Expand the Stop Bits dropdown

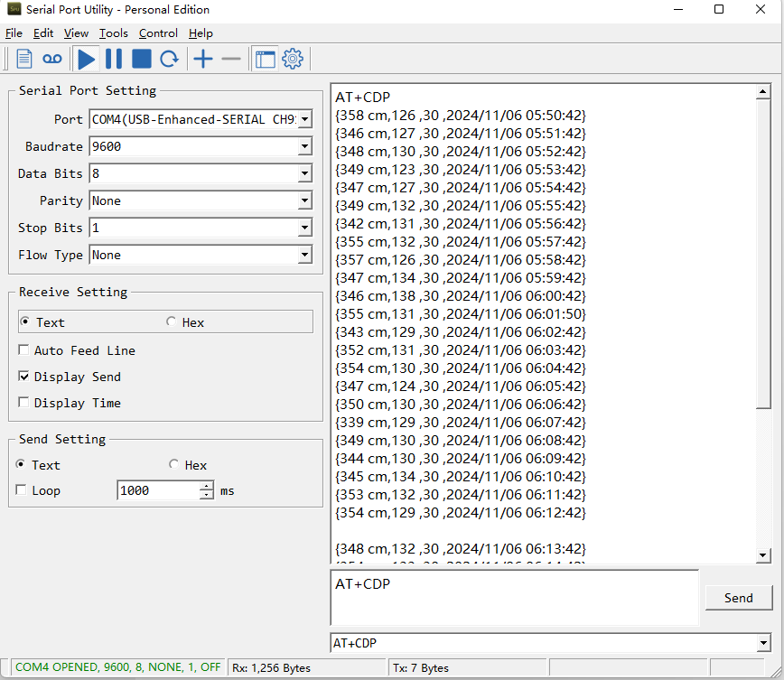pyautogui.click(x=304, y=228)
